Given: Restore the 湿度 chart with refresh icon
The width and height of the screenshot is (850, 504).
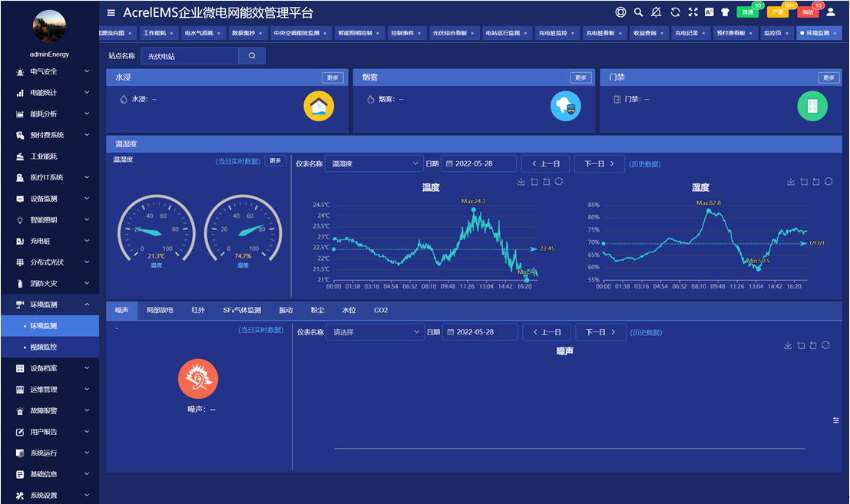Looking at the screenshot, I should 828,182.
